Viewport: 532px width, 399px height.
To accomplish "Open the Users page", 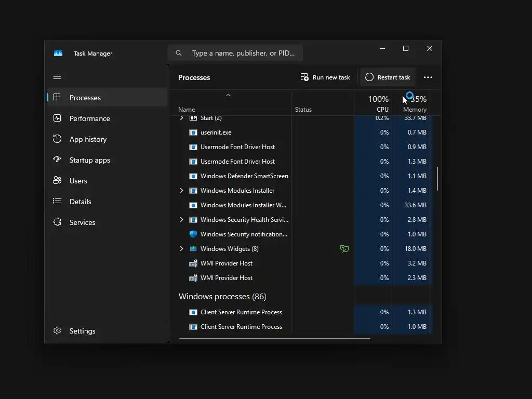I will [107, 181].
